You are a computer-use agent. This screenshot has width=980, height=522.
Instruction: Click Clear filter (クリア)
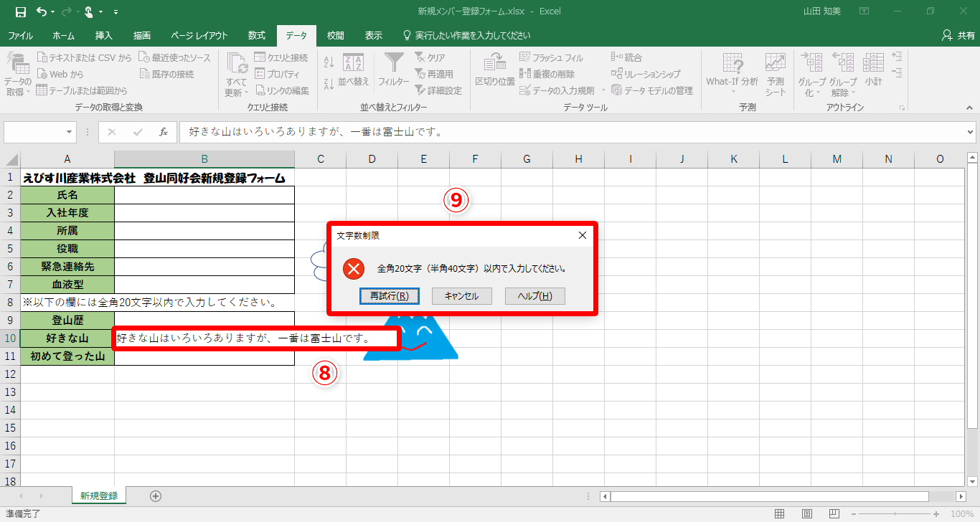tap(430, 57)
